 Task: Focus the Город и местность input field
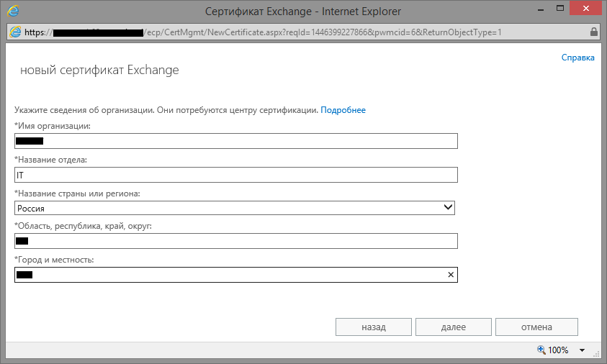tap(236, 275)
